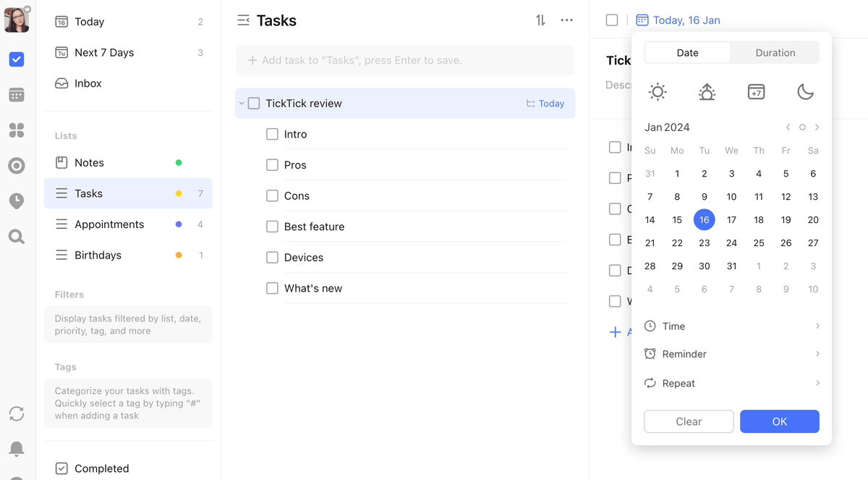Expand the Repeat options row

point(731,383)
